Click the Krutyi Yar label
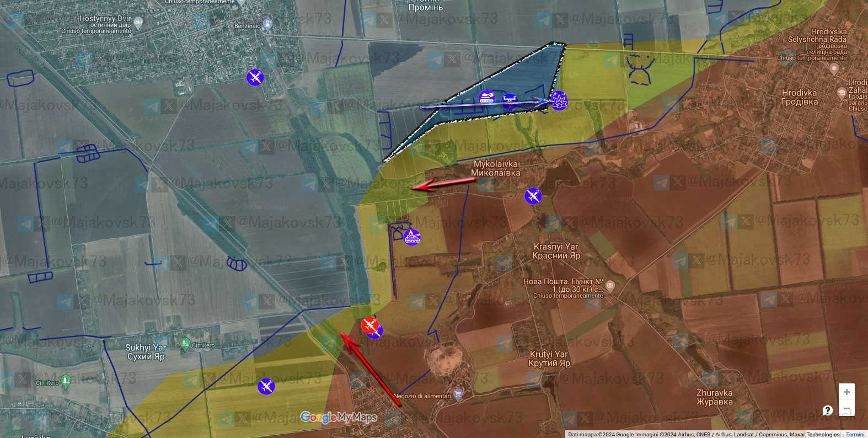This screenshot has height=438, width=868. 549,359
